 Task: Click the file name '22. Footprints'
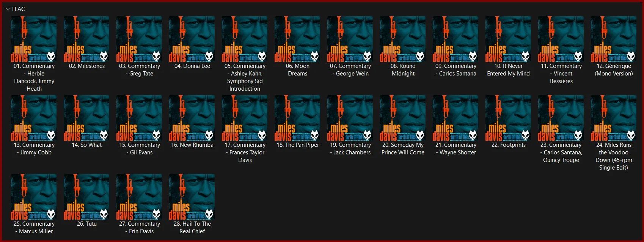click(509, 145)
